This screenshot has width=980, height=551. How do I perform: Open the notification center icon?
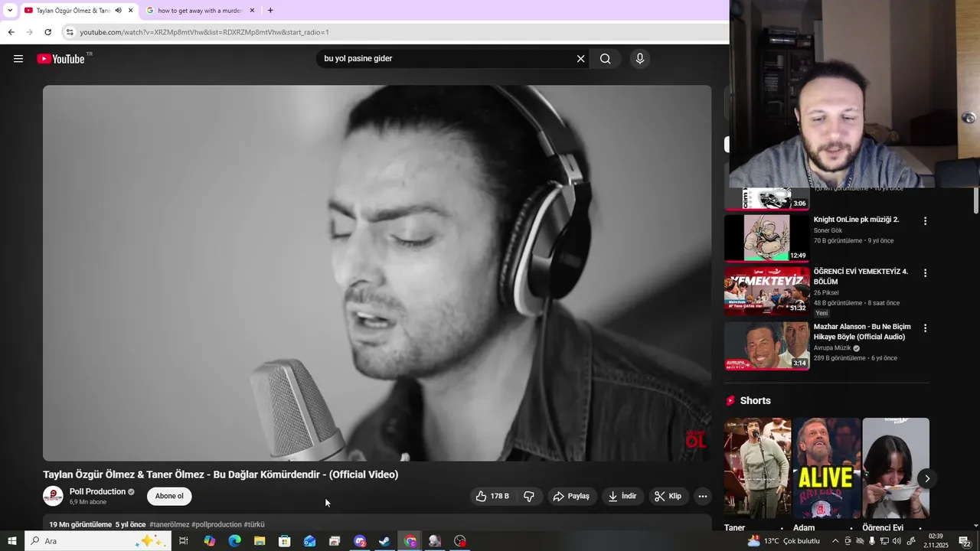coord(965,541)
